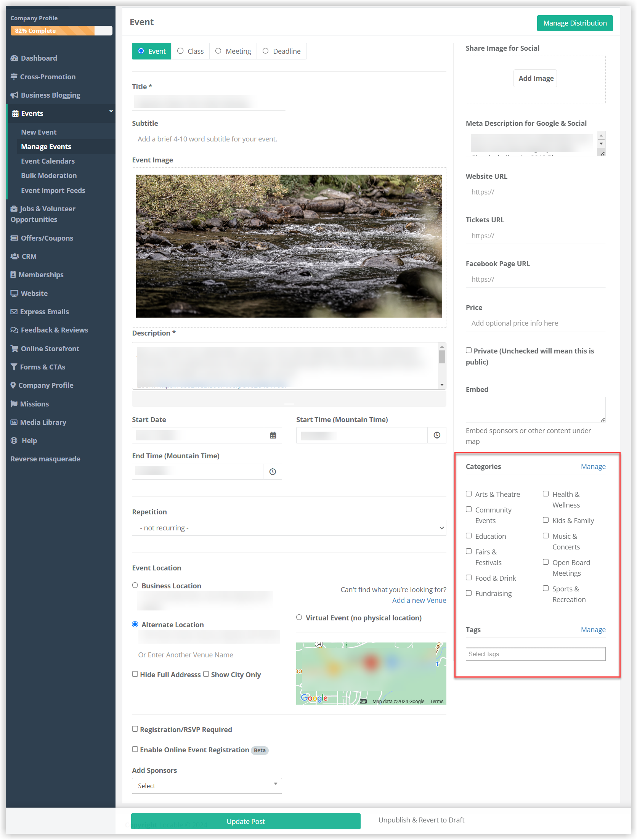Viewport: 637px width, 840px height.
Task: Open Manage Events in sidebar
Action: pyautogui.click(x=46, y=146)
